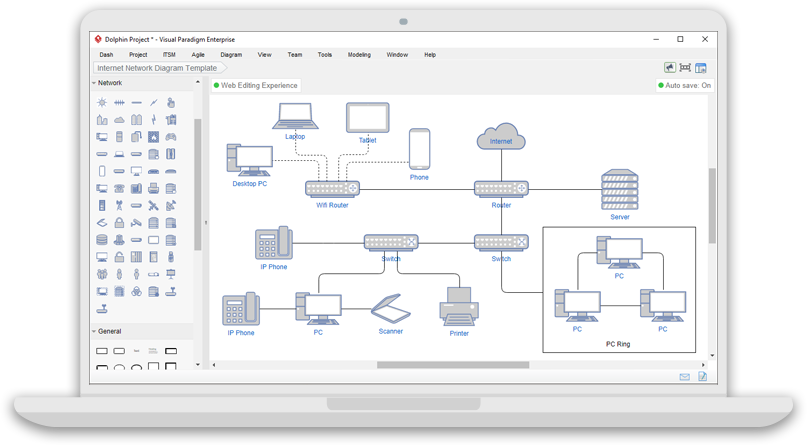Select the Internet cloud on the diagram
This screenshot has height=445, width=807.
[501, 137]
